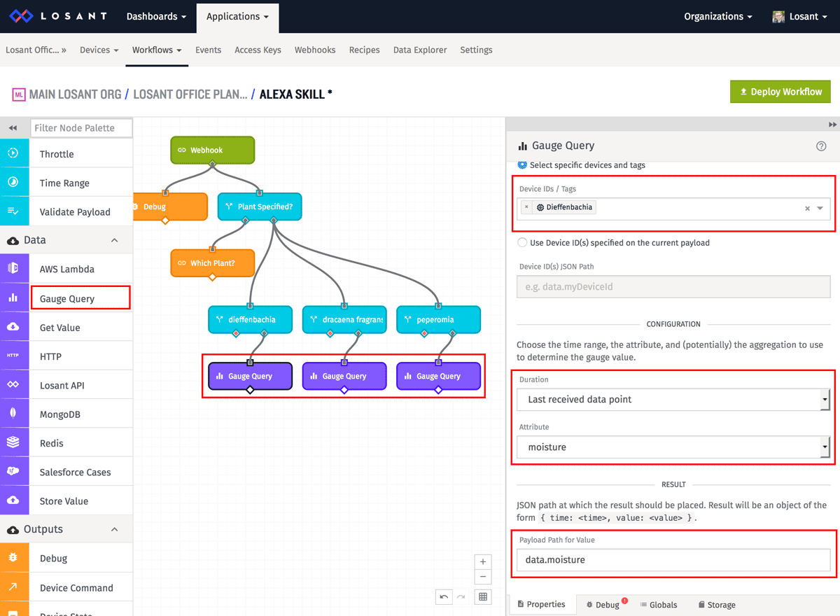The width and height of the screenshot is (840, 616).
Task: Go to the Webhooks tab
Action: tap(315, 50)
